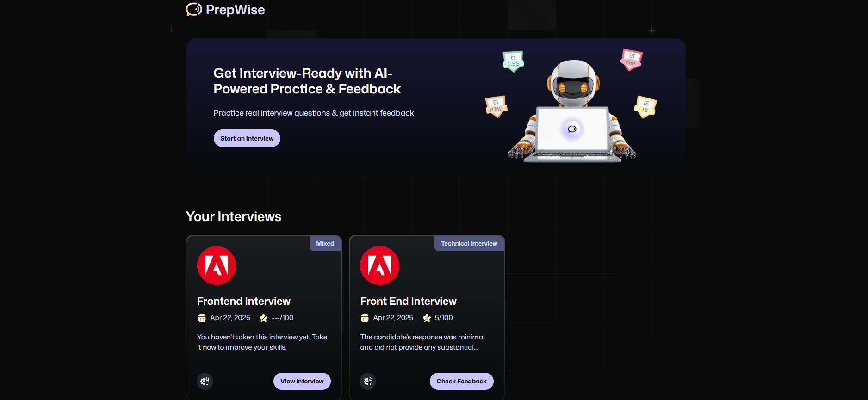
Task: Open View Interview for Frontend Interview
Action: click(x=302, y=381)
